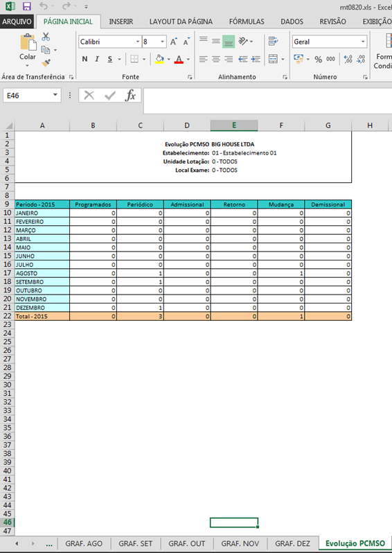Apply thousands separator 000 style
The width and height of the screenshot is (392, 553).
pyautogui.click(x=330, y=59)
